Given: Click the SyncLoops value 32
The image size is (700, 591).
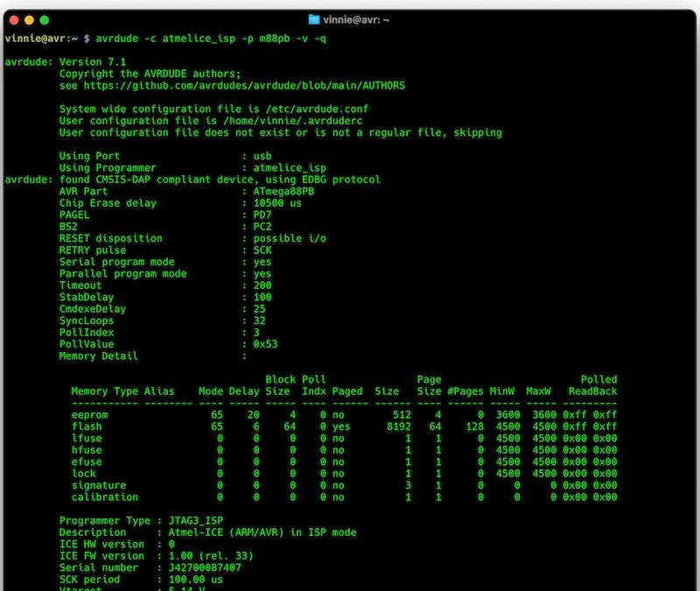Looking at the screenshot, I should pos(259,320).
